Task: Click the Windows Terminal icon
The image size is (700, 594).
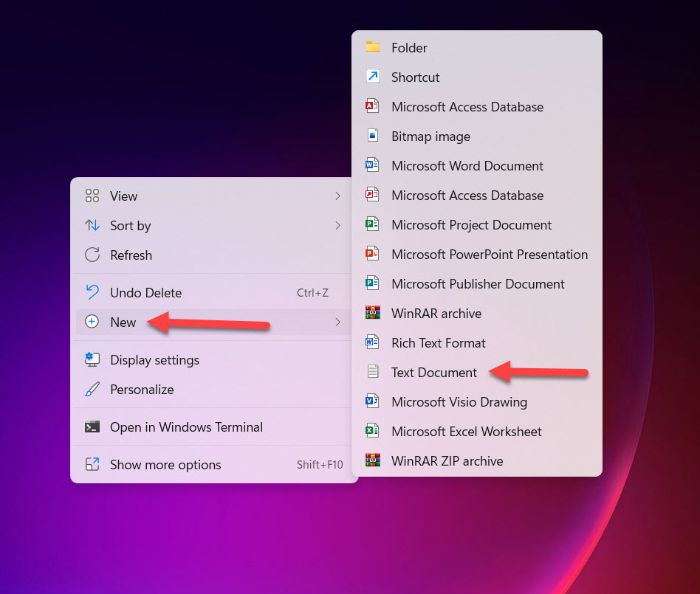Action: pos(92,427)
